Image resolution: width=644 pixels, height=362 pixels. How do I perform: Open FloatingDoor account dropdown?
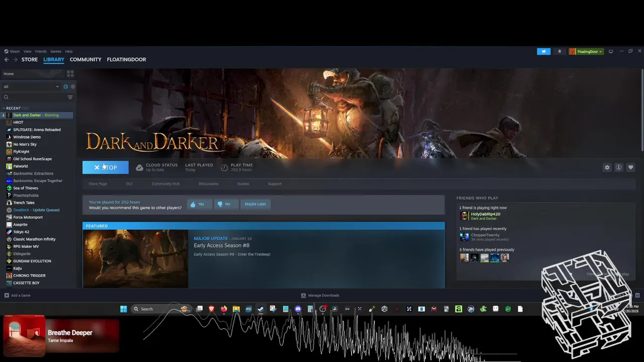586,51
